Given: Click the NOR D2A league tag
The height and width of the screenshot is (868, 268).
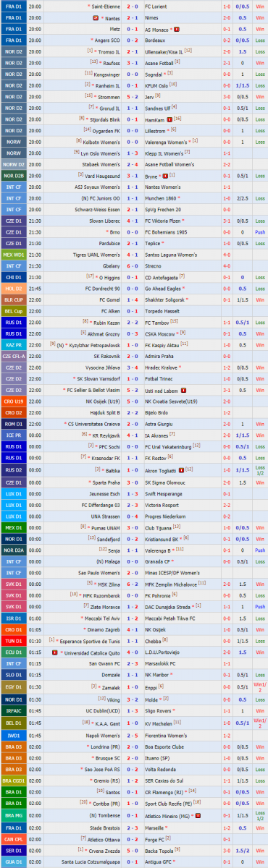Looking at the screenshot, I should coord(14,550).
